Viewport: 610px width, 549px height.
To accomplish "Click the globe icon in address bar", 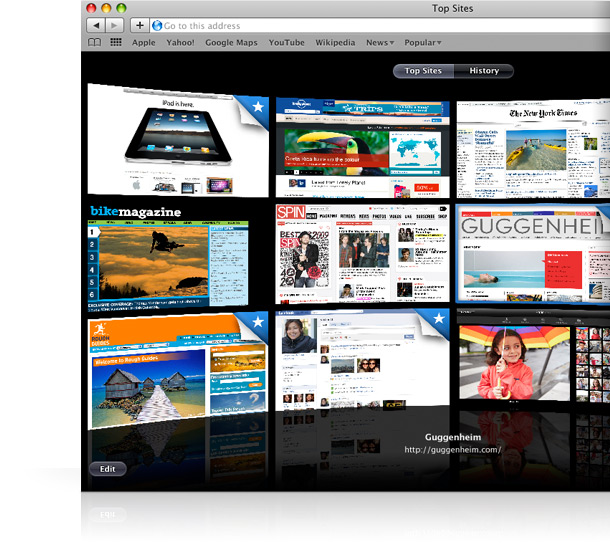I will coord(157,25).
